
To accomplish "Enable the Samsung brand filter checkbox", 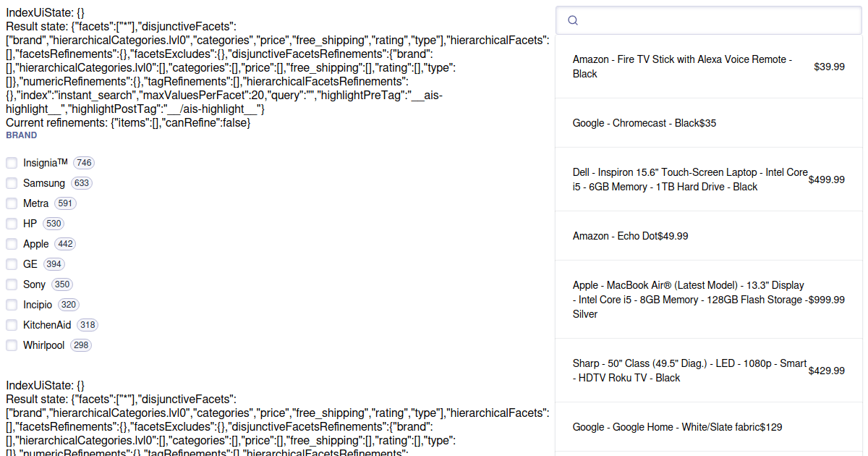I will pos(12,183).
